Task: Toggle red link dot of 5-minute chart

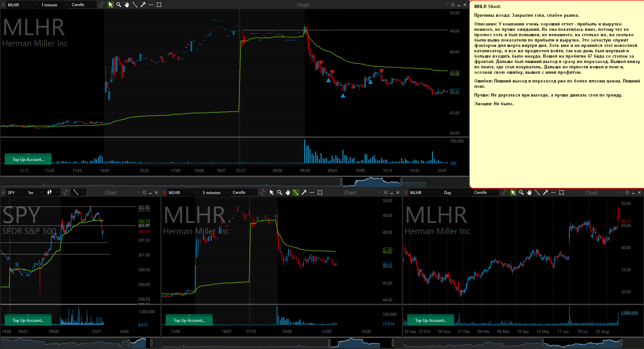Action: click(x=164, y=193)
